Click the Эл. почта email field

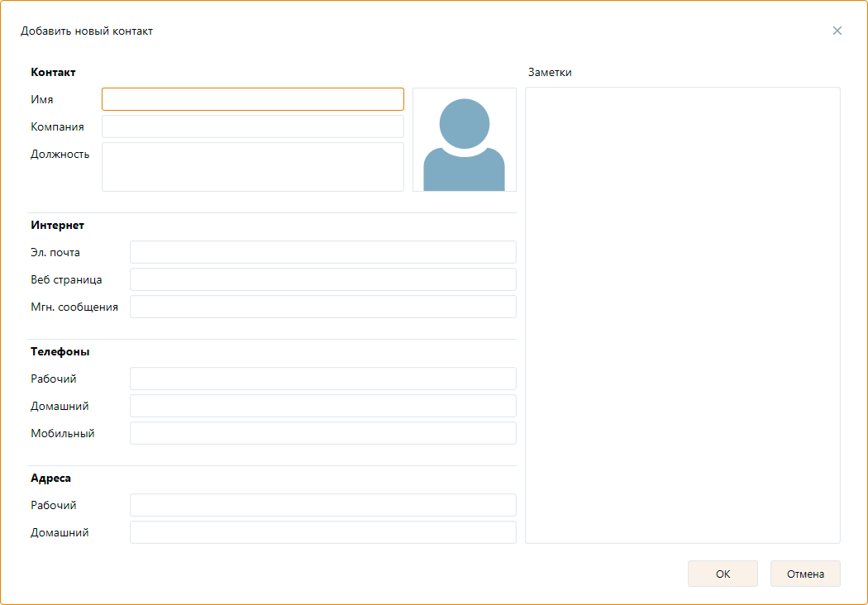point(322,252)
